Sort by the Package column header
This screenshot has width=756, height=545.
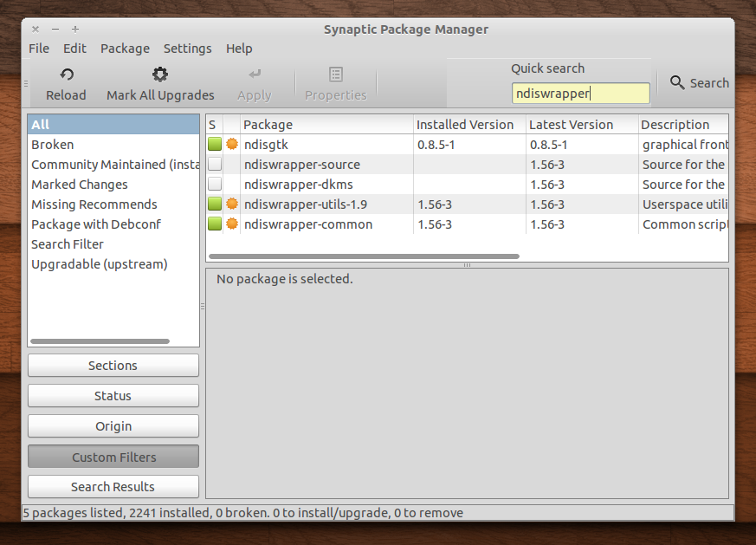pos(326,125)
